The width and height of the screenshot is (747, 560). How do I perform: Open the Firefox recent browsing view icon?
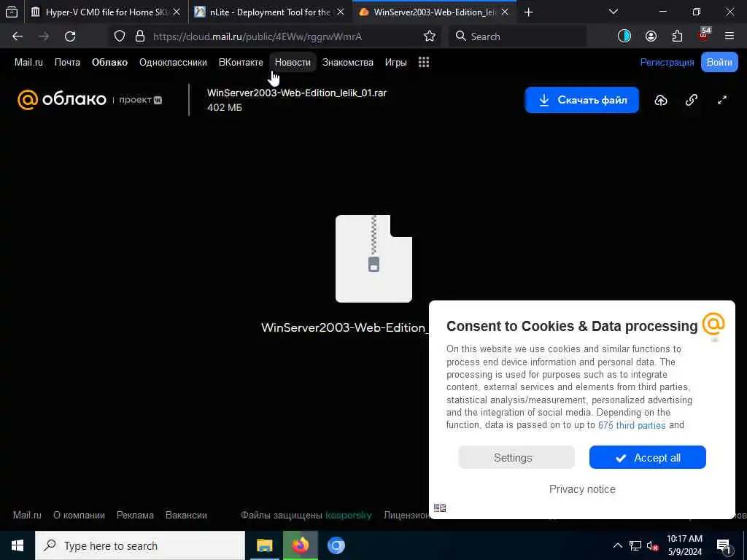click(x=12, y=12)
